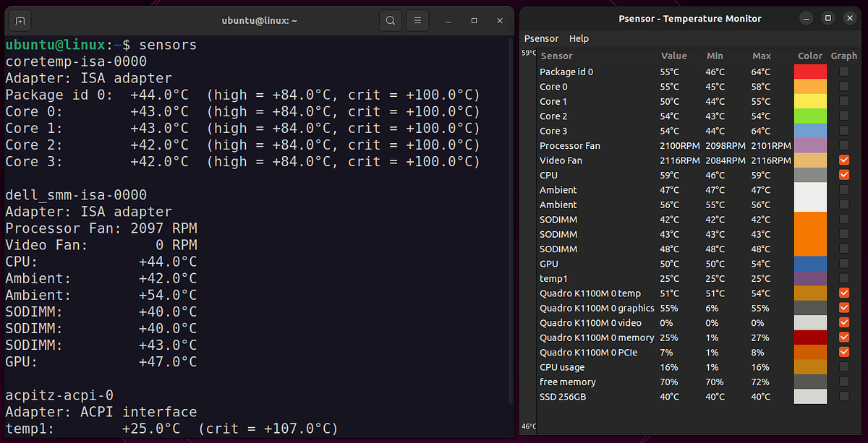Click the dell_smm-isa-0000 line in terminal
This screenshot has width=868, height=443.
click(x=76, y=195)
